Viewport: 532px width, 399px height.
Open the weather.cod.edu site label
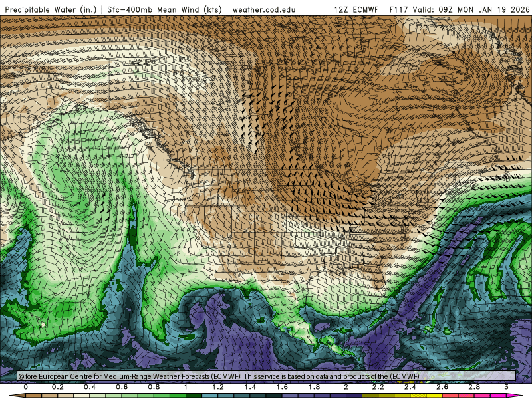point(264,9)
